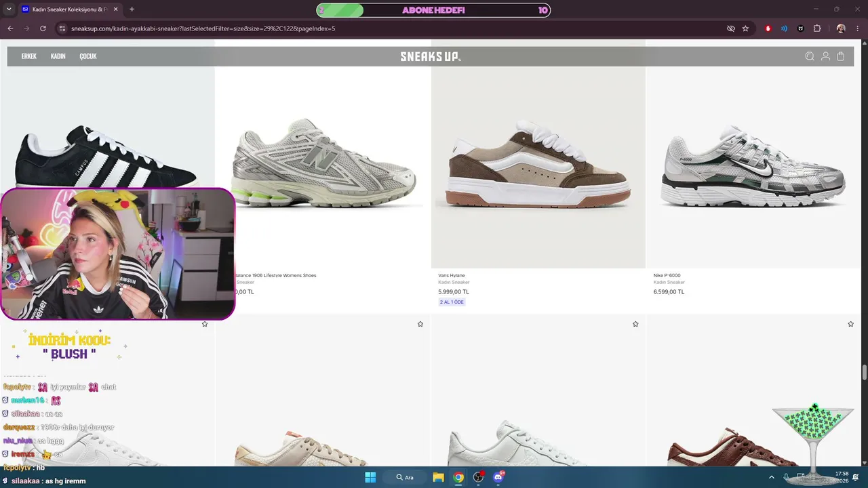The width and height of the screenshot is (868, 488).
Task: Click the Kadın Sneaker label under Vans Hylane
Action: [x=454, y=283]
